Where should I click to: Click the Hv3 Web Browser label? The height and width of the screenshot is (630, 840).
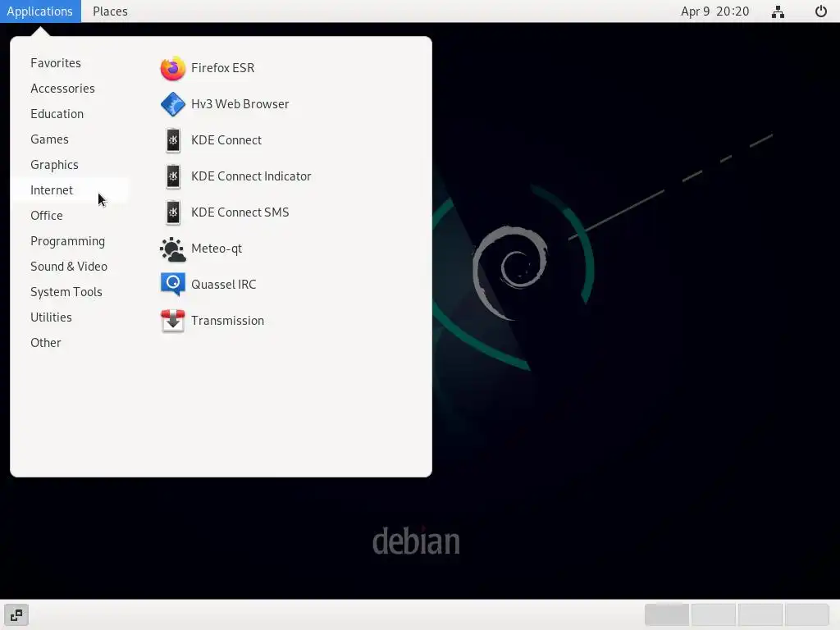click(240, 104)
